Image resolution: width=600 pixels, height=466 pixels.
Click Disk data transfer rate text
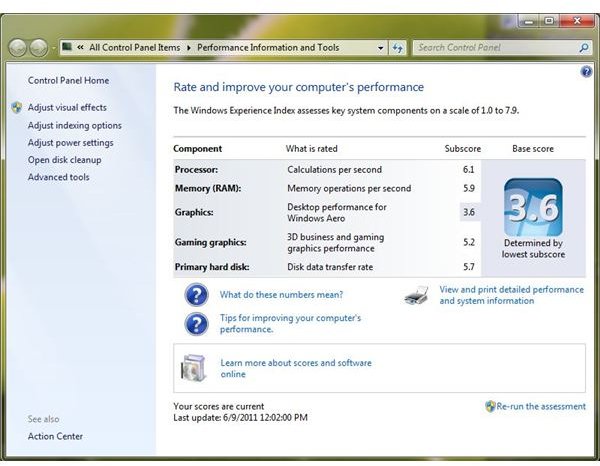pos(330,267)
